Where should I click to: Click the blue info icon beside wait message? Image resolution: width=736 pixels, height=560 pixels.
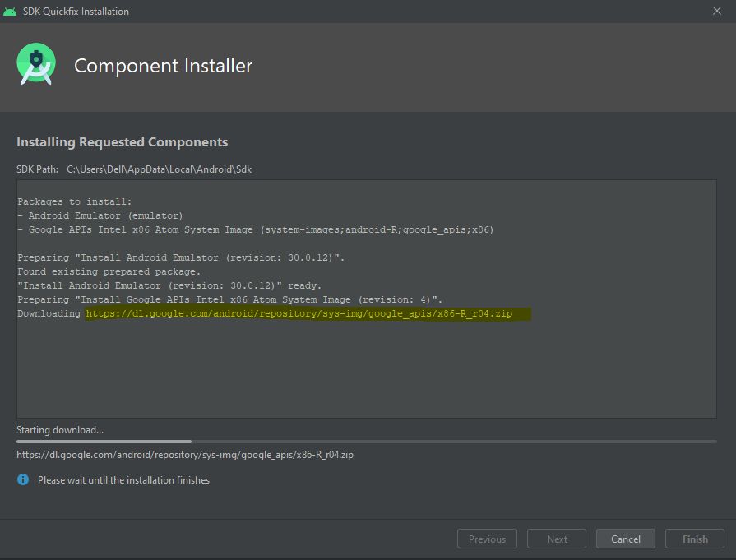point(23,479)
